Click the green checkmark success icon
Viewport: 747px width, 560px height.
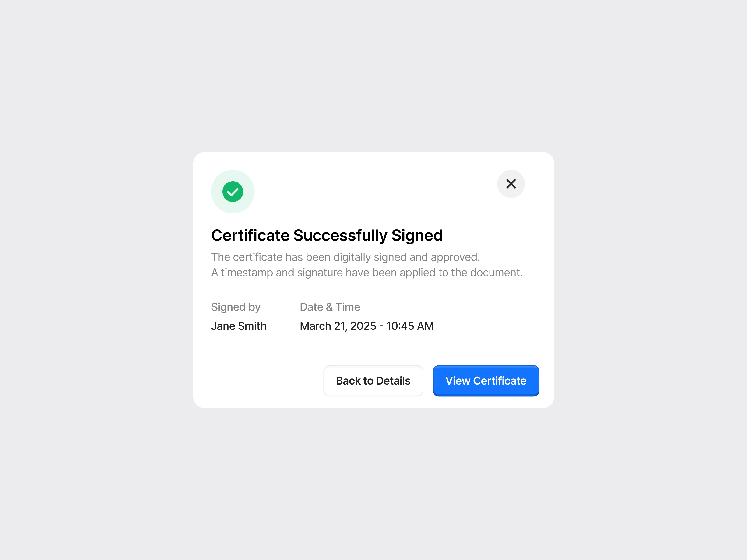(233, 192)
